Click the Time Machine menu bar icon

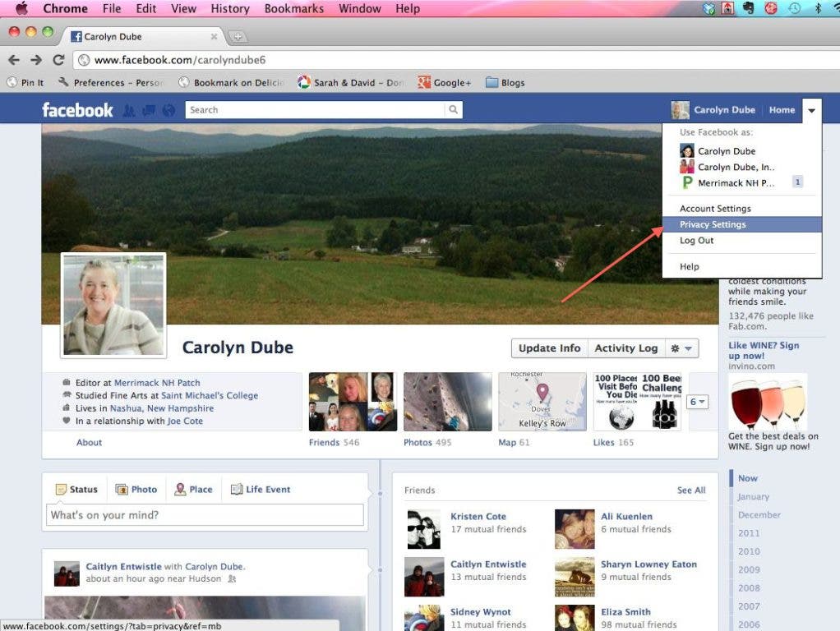[x=795, y=8]
